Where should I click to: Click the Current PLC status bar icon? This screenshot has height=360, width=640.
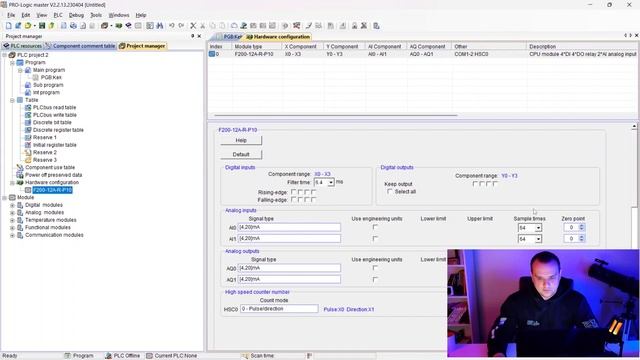149,356
